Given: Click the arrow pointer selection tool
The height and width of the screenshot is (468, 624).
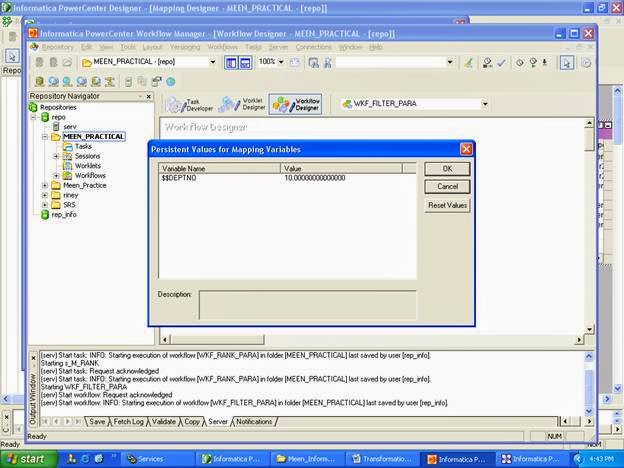Looking at the screenshot, I should [567, 63].
